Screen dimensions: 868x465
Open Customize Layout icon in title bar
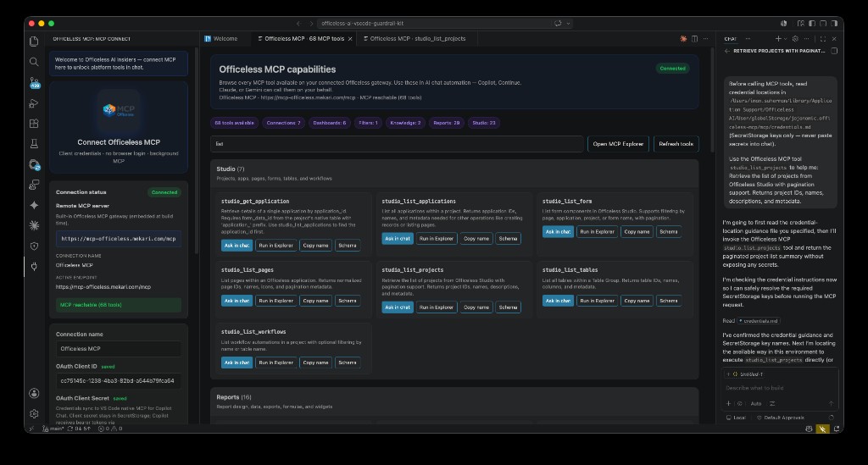(800, 23)
